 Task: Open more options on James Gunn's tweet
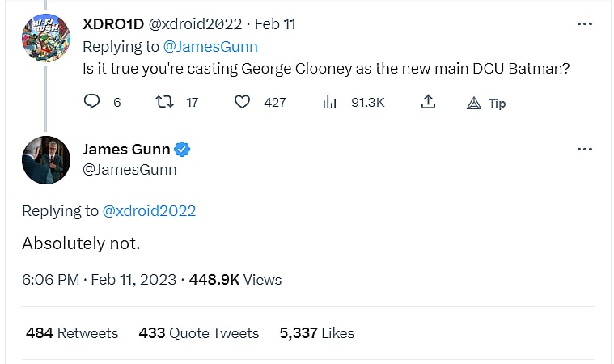(584, 150)
